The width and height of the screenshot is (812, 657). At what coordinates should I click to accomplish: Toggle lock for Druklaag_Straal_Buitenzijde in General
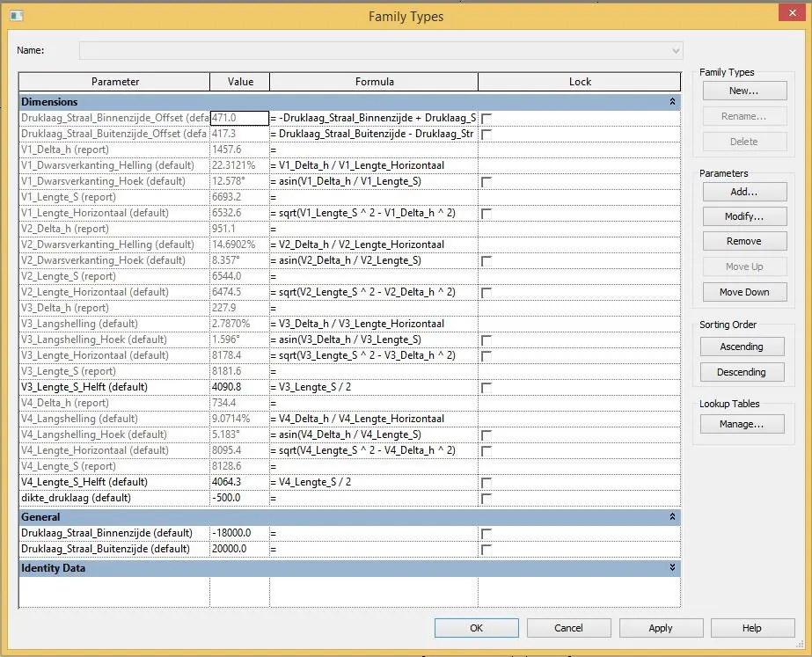[x=486, y=550]
